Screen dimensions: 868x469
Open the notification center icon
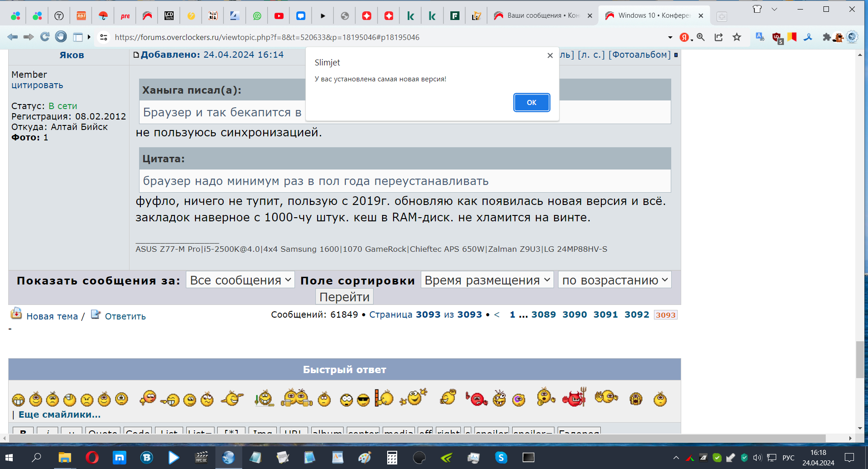[x=849, y=458]
